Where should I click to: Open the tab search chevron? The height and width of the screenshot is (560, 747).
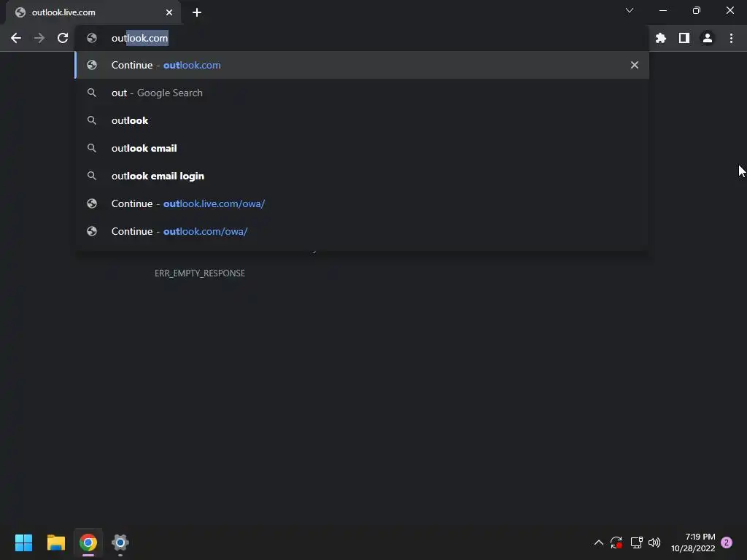coord(630,10)
